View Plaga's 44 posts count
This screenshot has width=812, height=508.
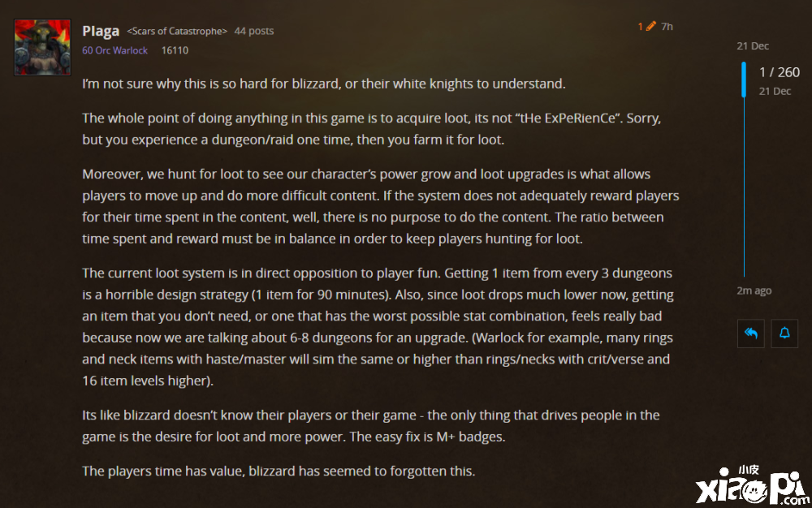(x=253, y=31)
